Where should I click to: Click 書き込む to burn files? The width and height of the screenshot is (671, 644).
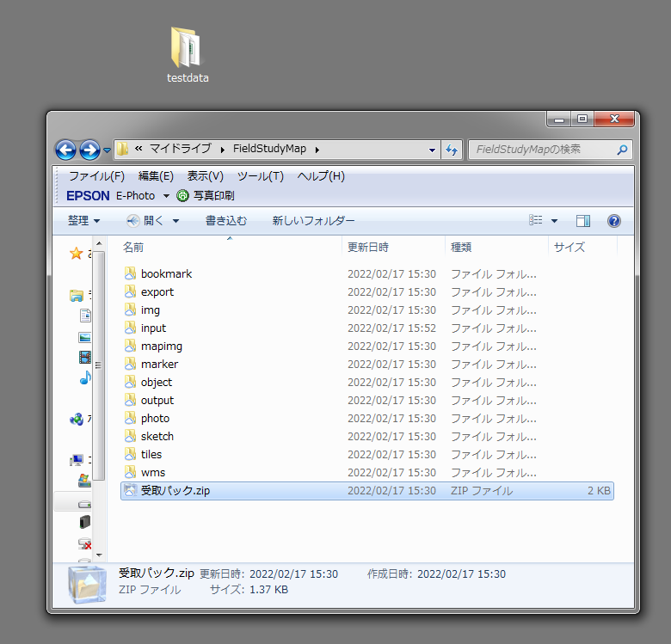tap(226, 221)
